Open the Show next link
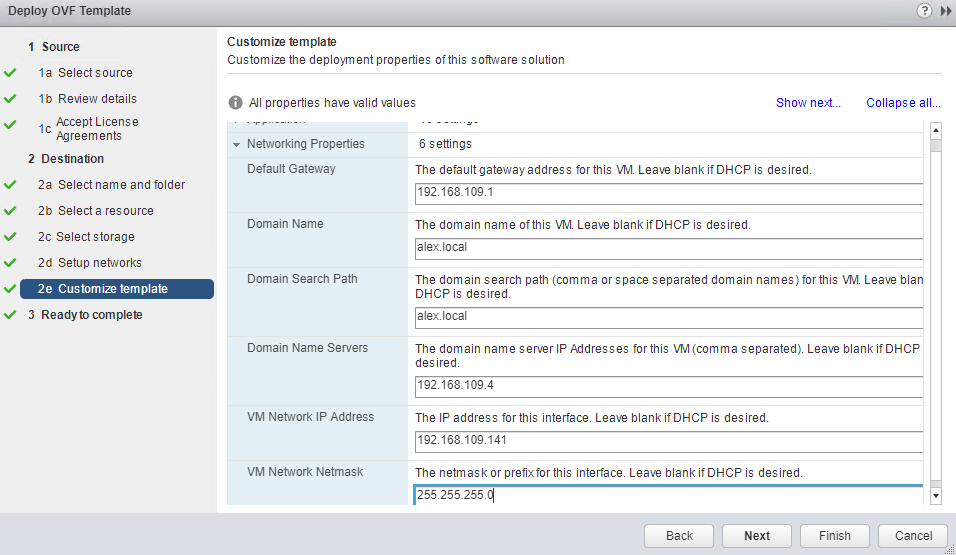 tap(808, 103)
